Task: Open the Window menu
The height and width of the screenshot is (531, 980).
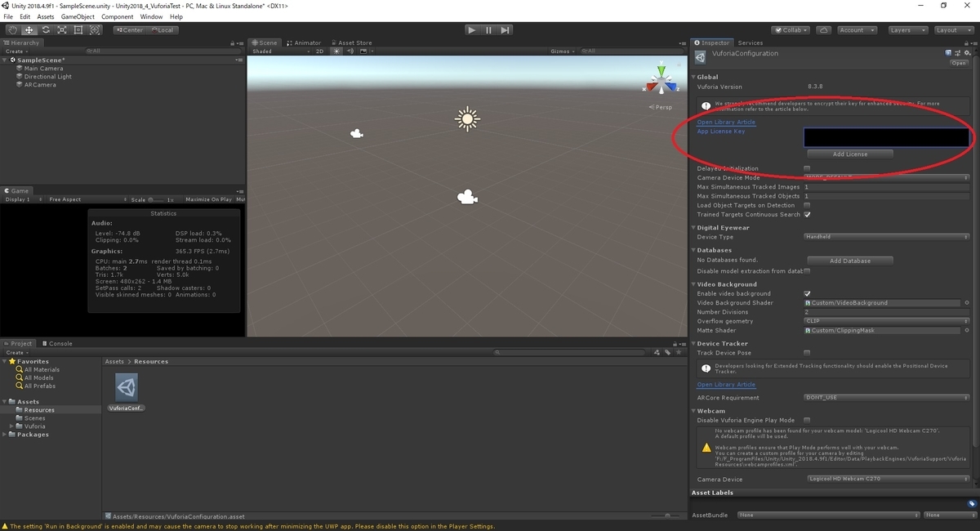Action: [151, 16]
